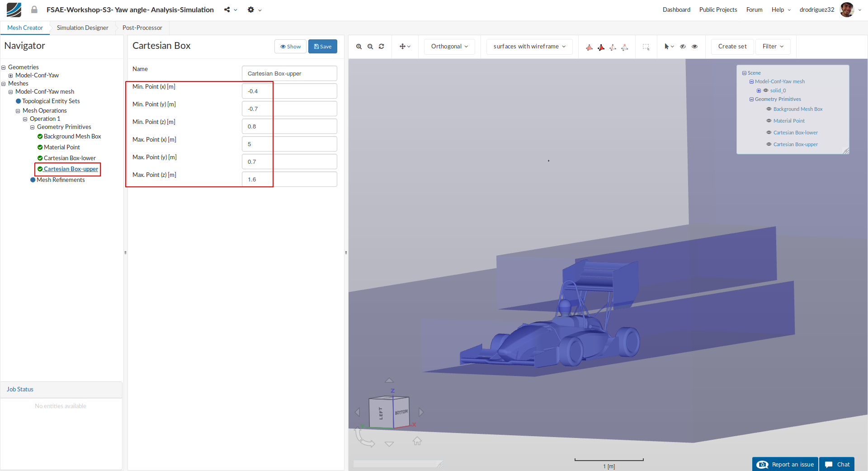Viewport: 868px width, 471px height.
Task: Click the Max. Point (x) input field
Action: tap(289, 144)
